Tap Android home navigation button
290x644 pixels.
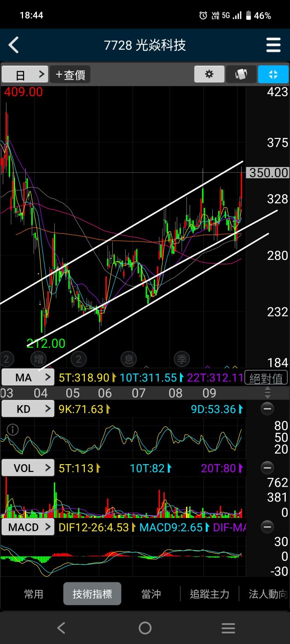tap(145, 628)
